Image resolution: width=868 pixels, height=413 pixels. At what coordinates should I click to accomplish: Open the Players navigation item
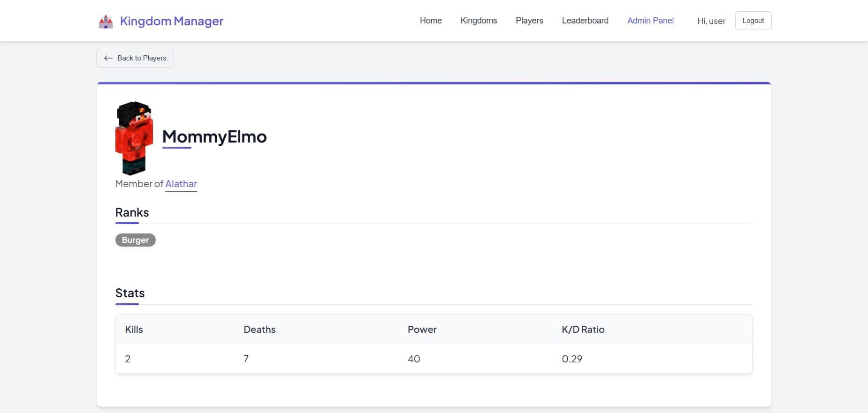529,21
